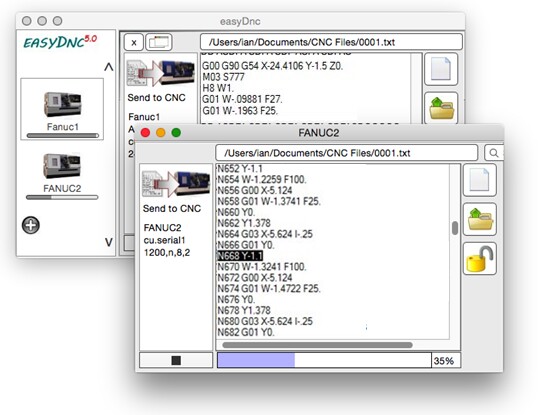Image resolution: width=538 pixels, height=415 pixels.
Task: Click line G01 W-.1963 F25. in easyDnc
Action: 240,111
